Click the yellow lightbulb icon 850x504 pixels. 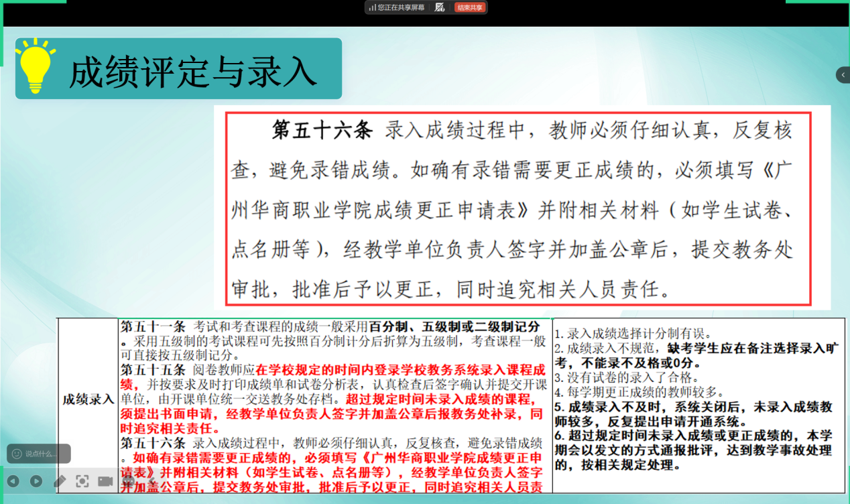pyautogui.click(x=36, y=66)
